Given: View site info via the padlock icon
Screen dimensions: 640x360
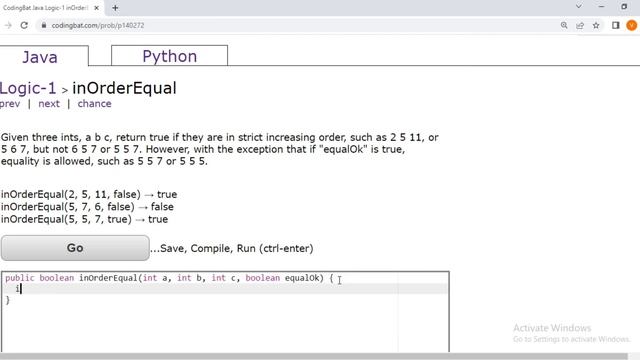Looking at the screenshot, I should tap(44, 25).
